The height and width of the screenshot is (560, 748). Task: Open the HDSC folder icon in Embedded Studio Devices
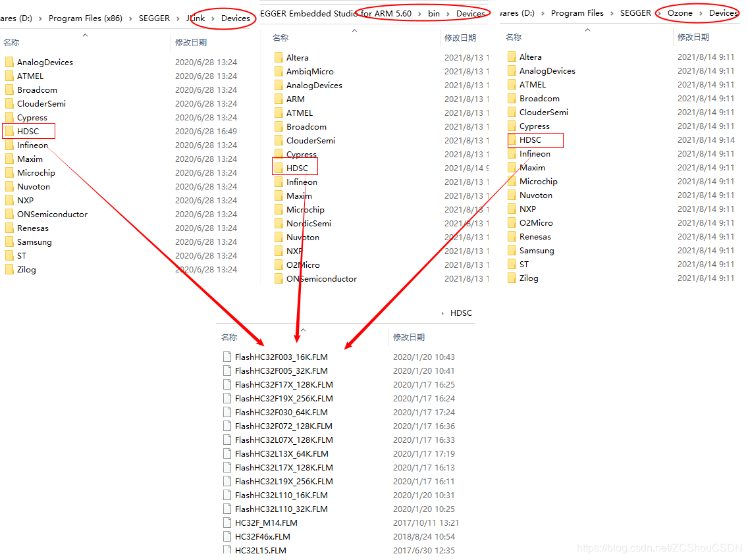point(279,168)
